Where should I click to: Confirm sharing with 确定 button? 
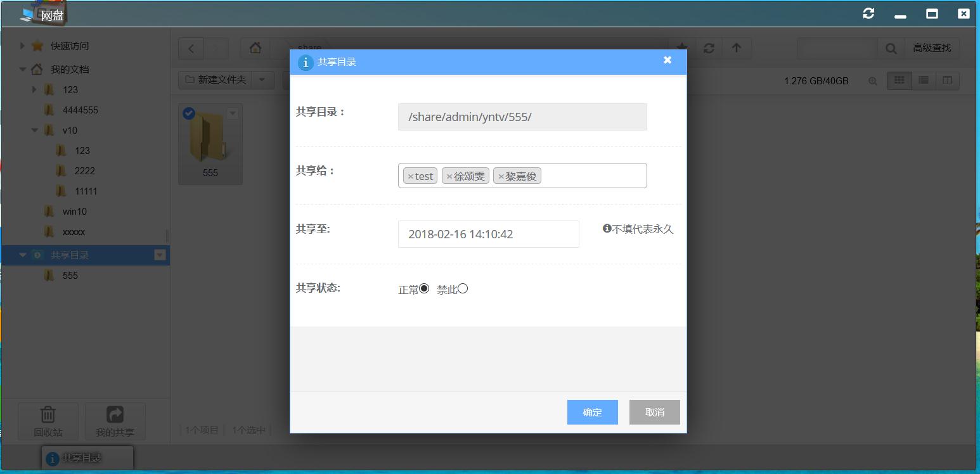[x=592, y=412]
